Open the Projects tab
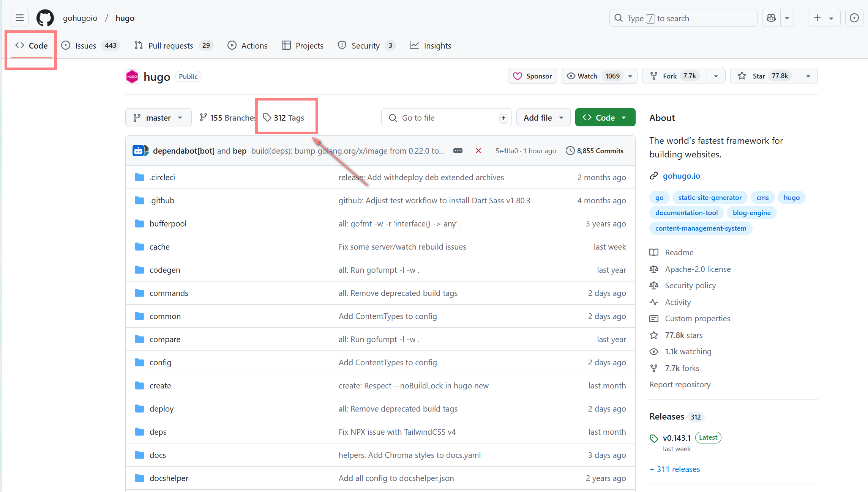Screen dimensions: 868x492 click(x=303, y=46)
